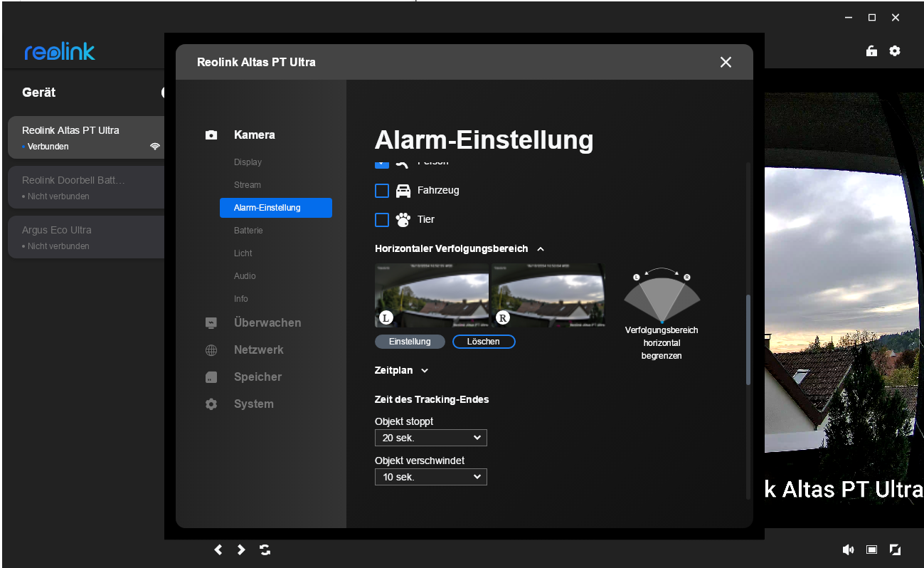Image resolution: width=924 pixels, height=568 pixels.
Task: Open the Objekt verschwindet dropdown
Action: click(430, 477)
